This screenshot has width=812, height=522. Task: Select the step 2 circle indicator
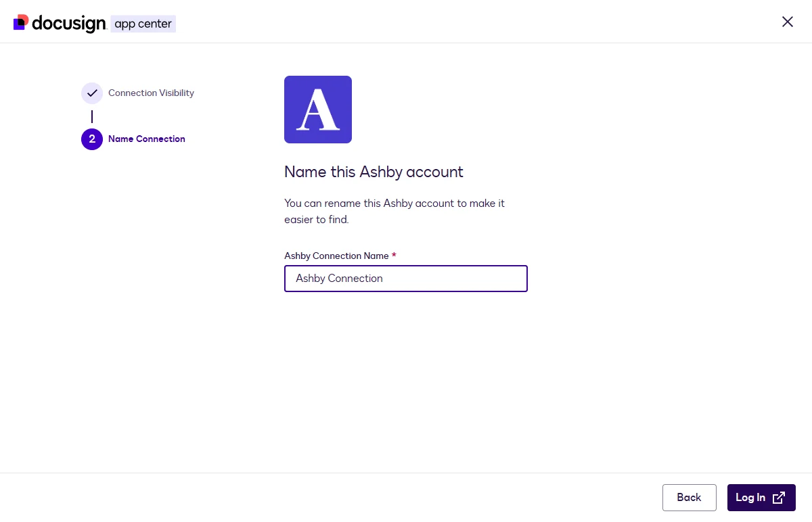click(x=92, y=139)
